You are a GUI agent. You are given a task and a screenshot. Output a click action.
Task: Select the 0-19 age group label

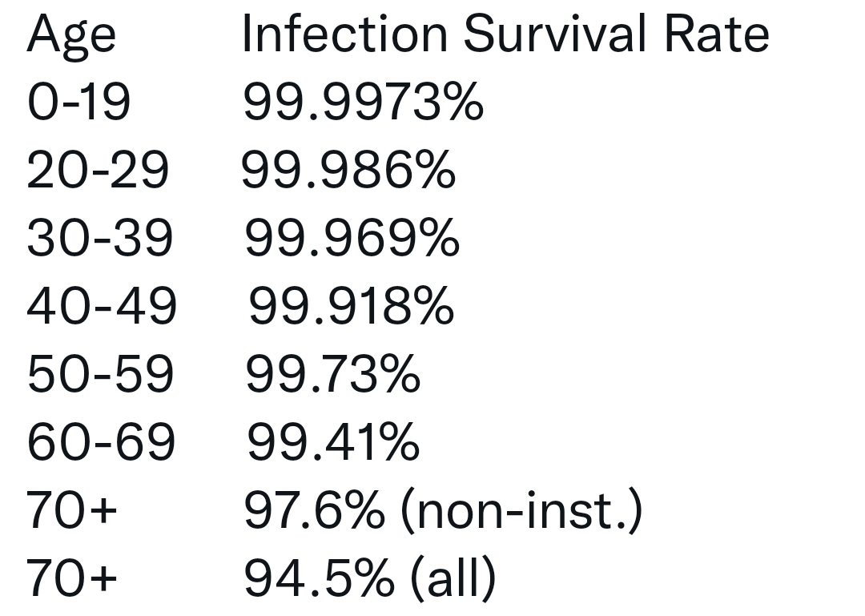pyautogui.click(x=78, y=103)
